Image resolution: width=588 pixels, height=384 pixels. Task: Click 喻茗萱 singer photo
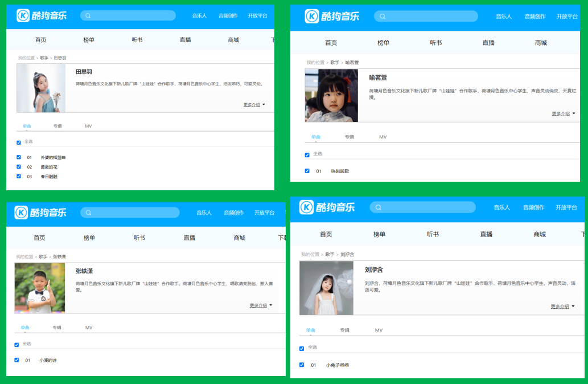[x=331, y=95]
